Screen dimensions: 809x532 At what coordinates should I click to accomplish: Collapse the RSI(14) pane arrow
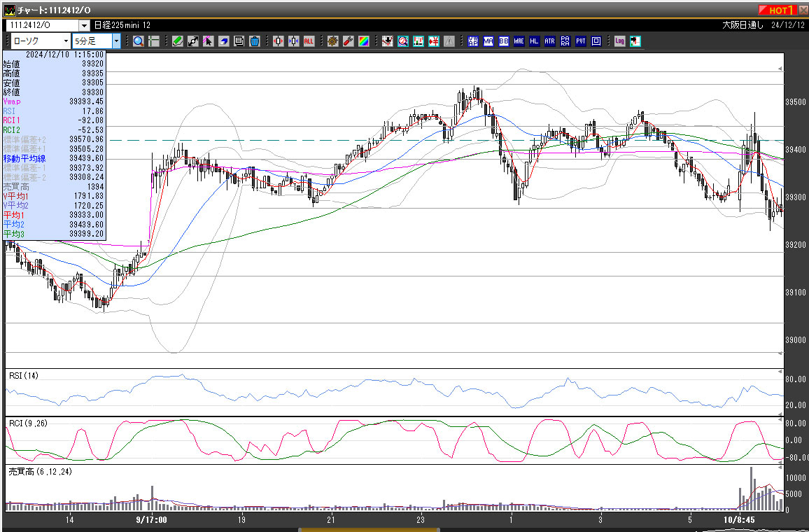(780, 372)
